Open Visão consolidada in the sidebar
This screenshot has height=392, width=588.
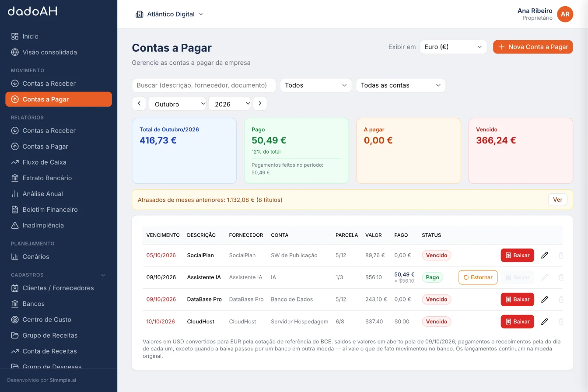[x=59, y=52]
